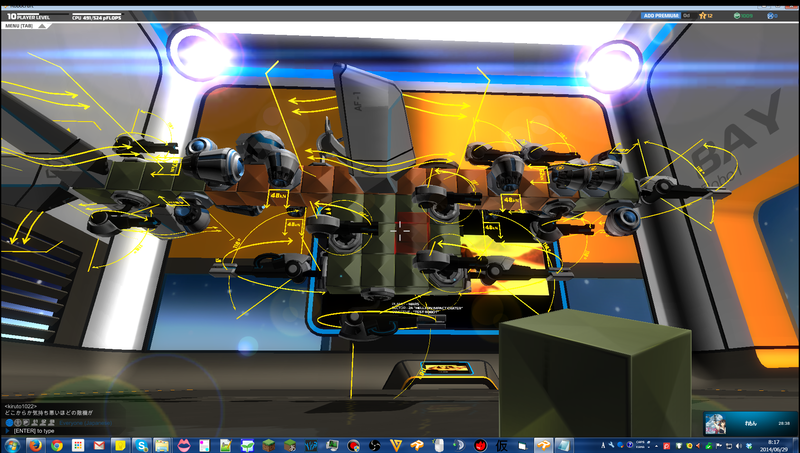Click the notification thumbnail image

click(716, 424)
